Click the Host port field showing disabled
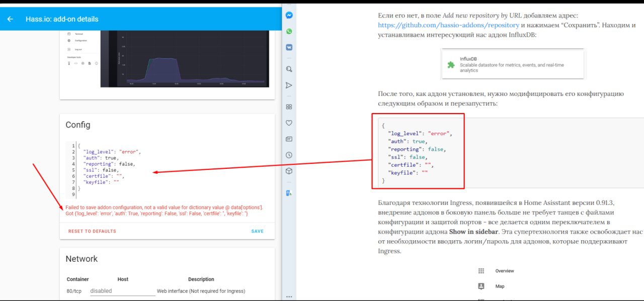 [122, 291]
